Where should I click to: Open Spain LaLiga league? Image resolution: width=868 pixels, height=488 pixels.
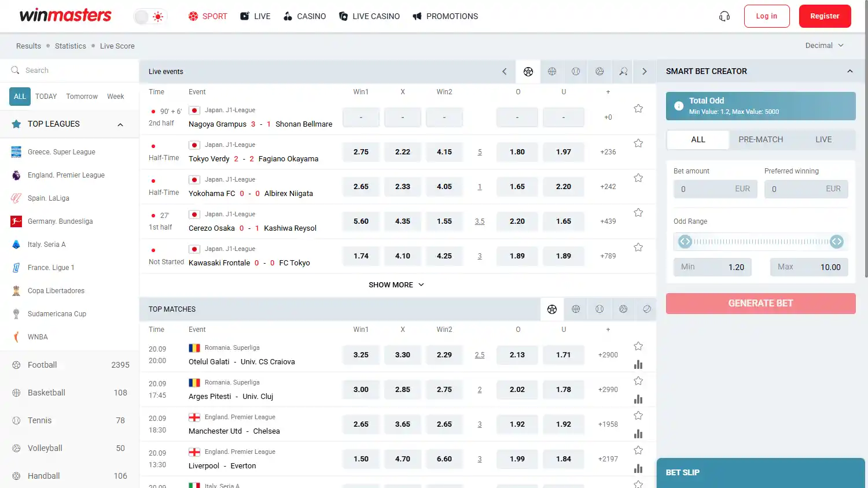click(69, 198)
